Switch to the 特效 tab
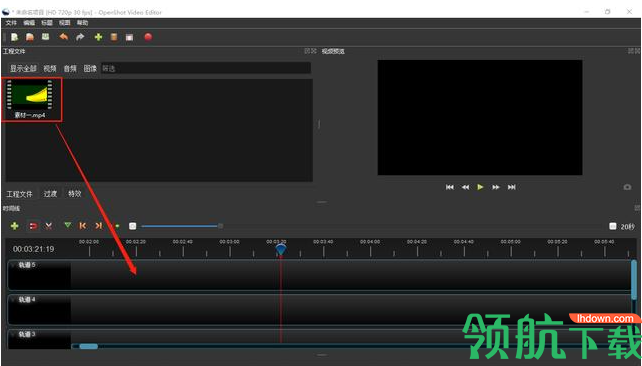 (75, 194)
